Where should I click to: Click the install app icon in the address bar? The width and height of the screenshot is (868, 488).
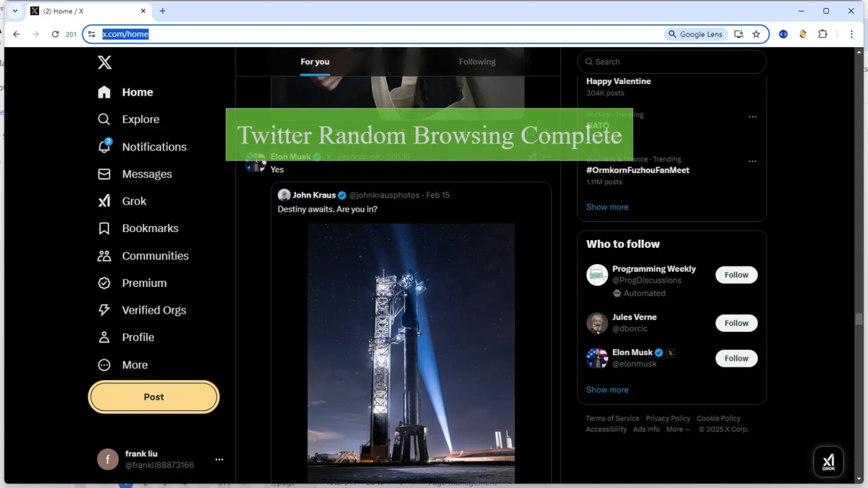[x=738, y=34]
